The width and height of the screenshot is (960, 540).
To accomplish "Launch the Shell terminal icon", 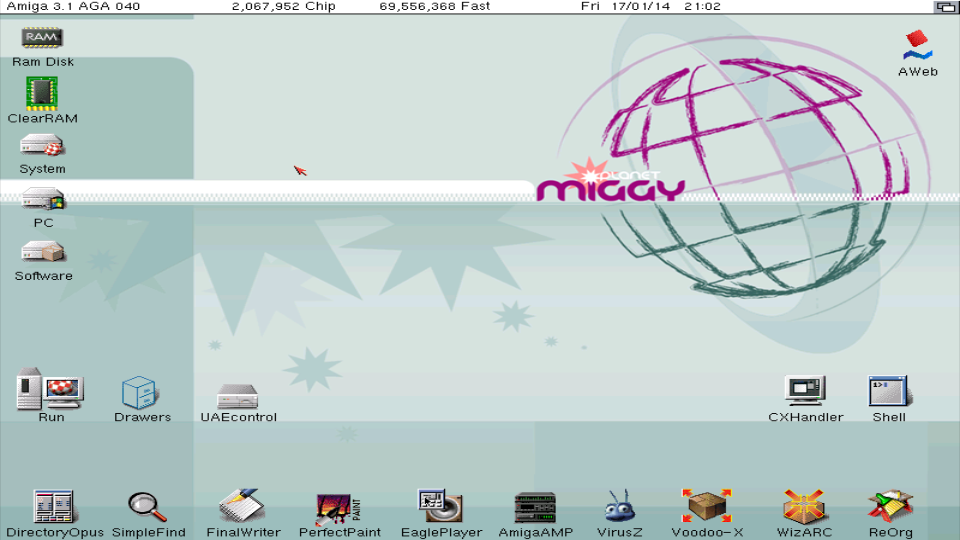I will pos(888,391).
